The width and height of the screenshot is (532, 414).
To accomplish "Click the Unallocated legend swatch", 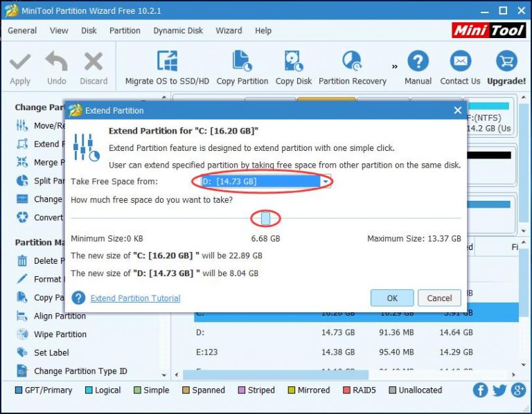I will pos(393,390).
